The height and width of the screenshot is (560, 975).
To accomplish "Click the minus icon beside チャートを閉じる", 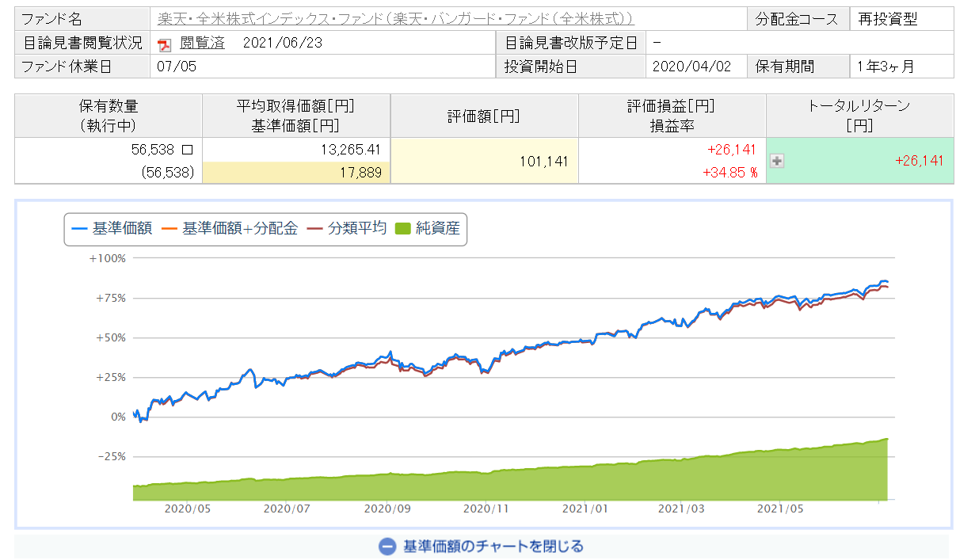I will 387,546.
